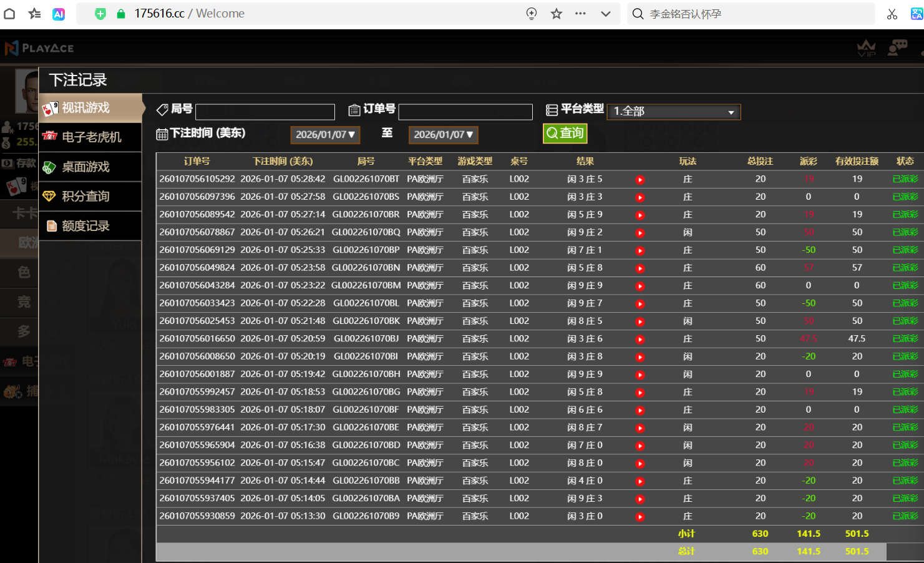Open 桌面游戏 records
The image size is (924, 563).
(90, 167)
